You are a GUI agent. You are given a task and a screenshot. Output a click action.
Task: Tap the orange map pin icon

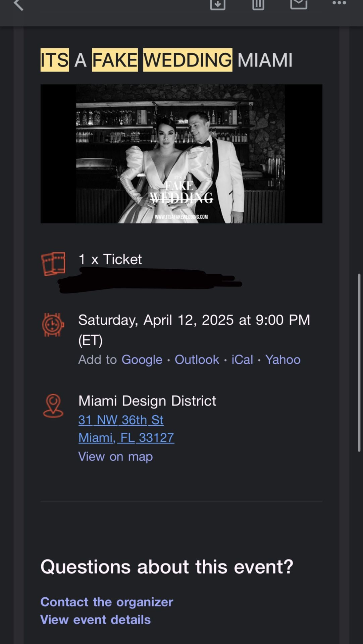coord(53,406)
